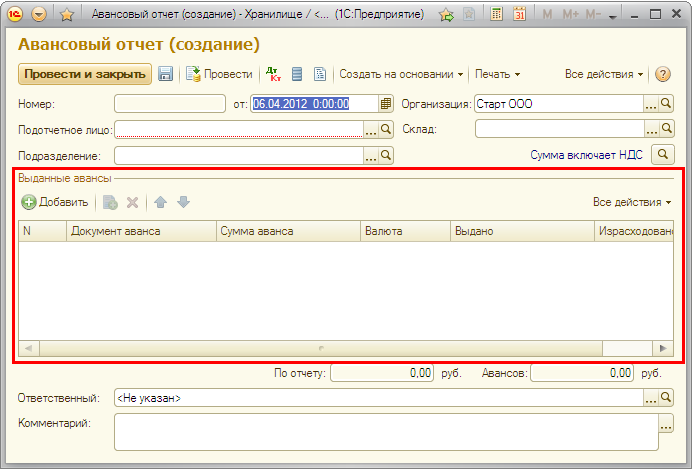Click the M+ memory button
Image resolution: width=692 pixels, height=469 pixels.
(571, 15)
